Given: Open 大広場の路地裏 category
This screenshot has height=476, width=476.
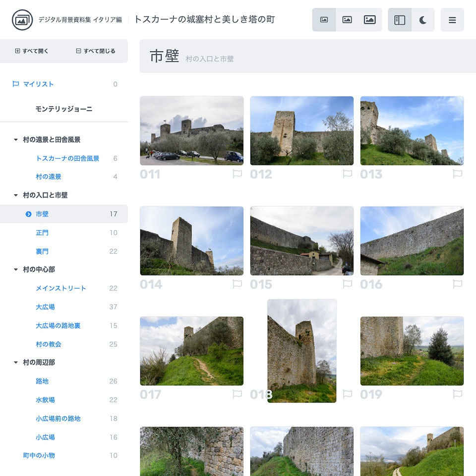Looking at the screenshot, I should [58, 326].
